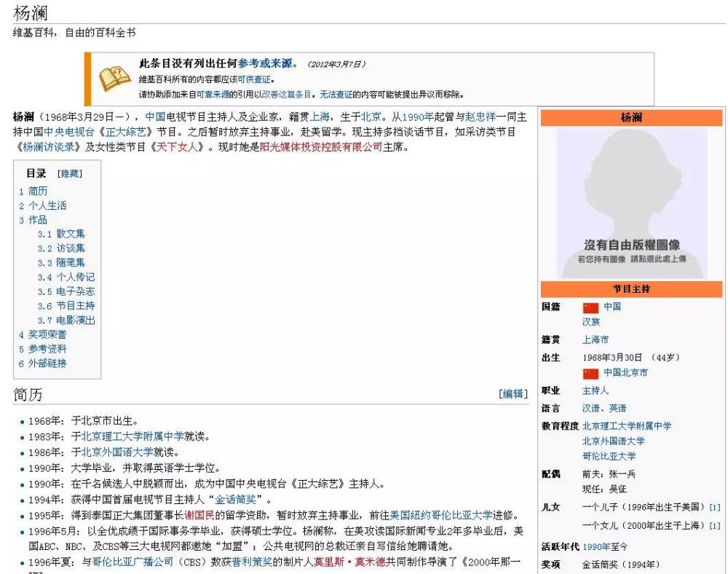The height and width of the screenshot is (574, 728).
Task: Jump to 4 奖项荣誉 section
Action: [43, 334]
